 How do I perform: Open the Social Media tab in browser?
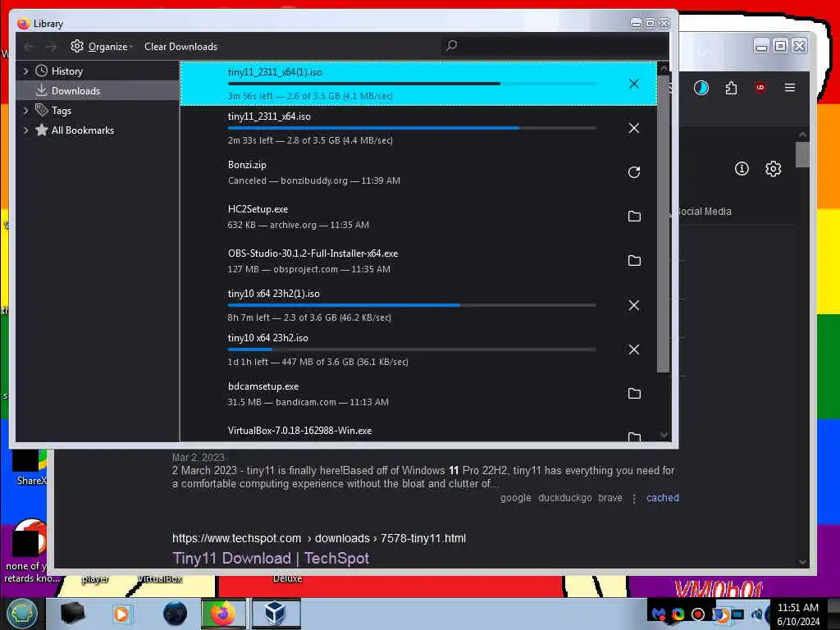pos(703,212)
